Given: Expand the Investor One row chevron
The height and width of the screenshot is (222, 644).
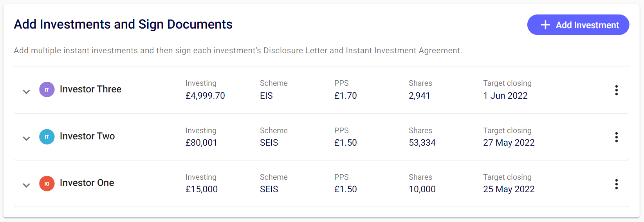Looking at the screenshot, I should 26,185.
